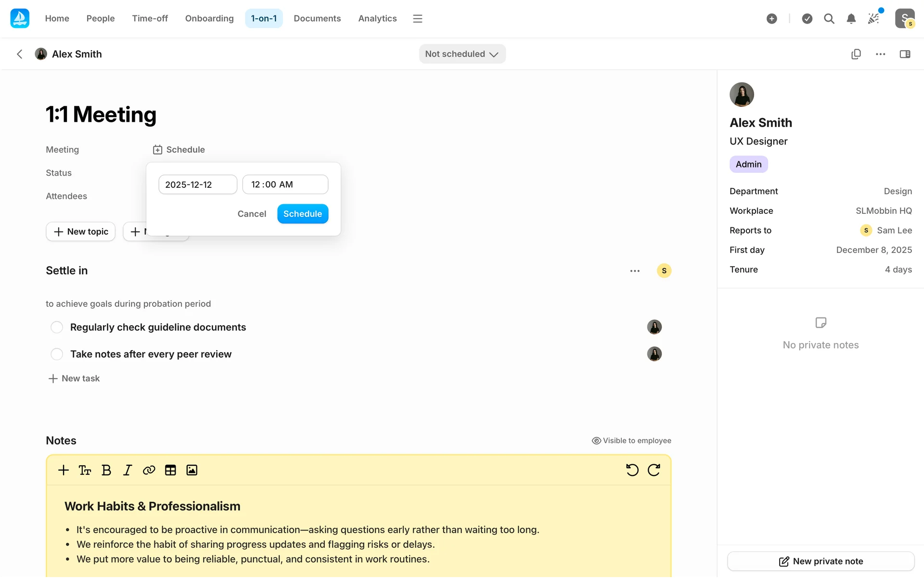Viewport: 924px width, 578px height.
Task: Toggle Visible to employee setting
Action: [x=631, y=440]
